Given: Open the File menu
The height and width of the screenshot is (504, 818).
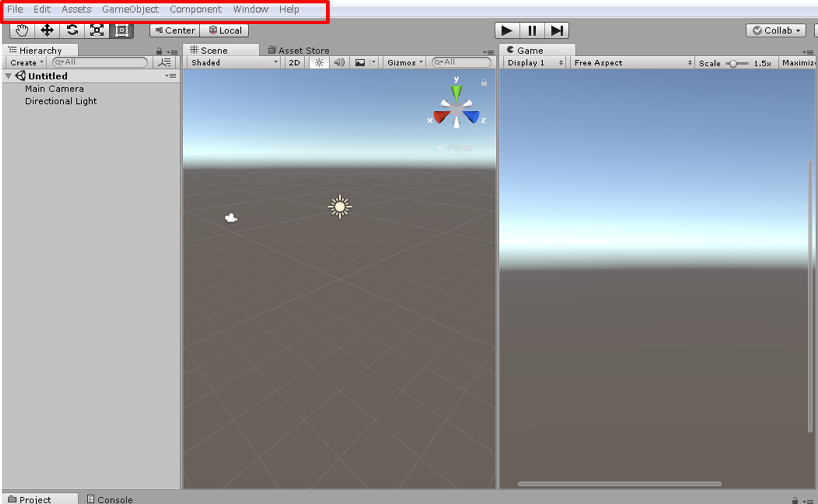Looking at the screenshot, I should [15, 9].
